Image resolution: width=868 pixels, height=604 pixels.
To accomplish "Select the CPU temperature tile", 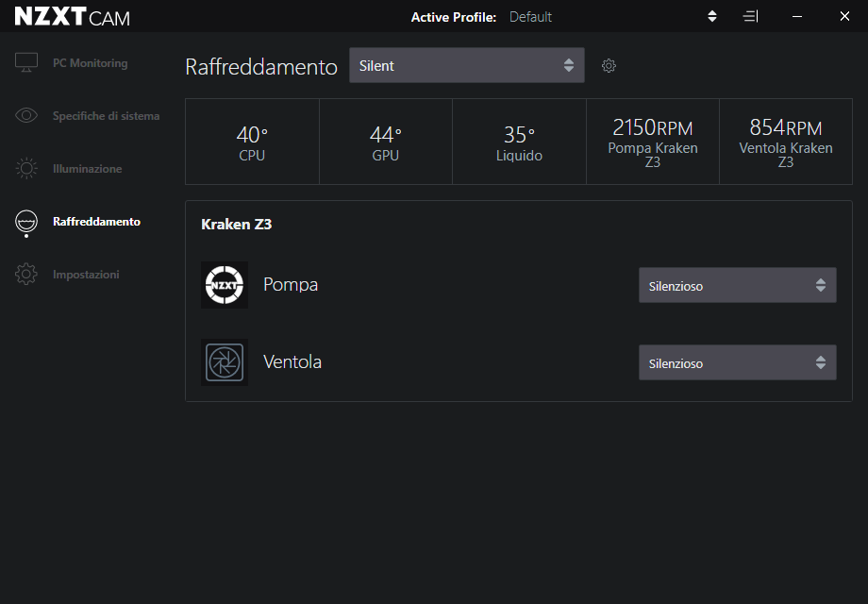I will 252,143.
